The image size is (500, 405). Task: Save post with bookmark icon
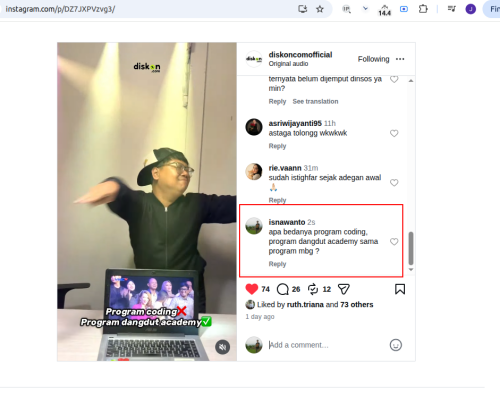(400, 289)
